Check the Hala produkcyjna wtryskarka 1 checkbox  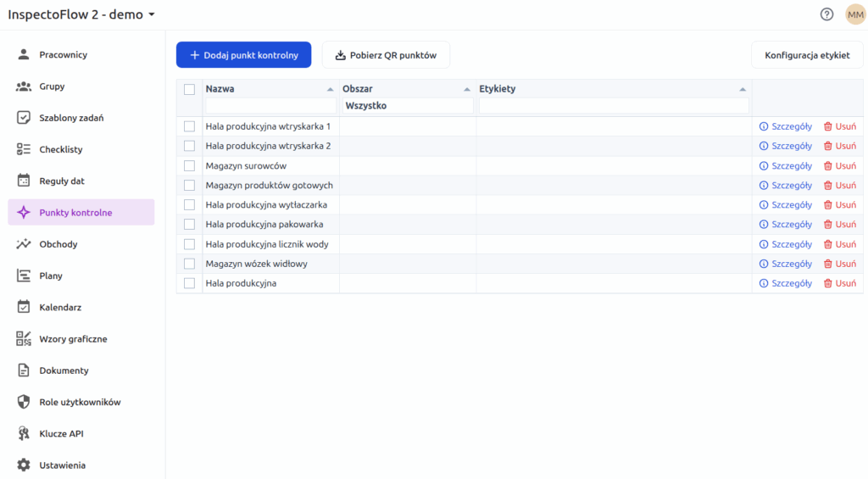(189, 126)
